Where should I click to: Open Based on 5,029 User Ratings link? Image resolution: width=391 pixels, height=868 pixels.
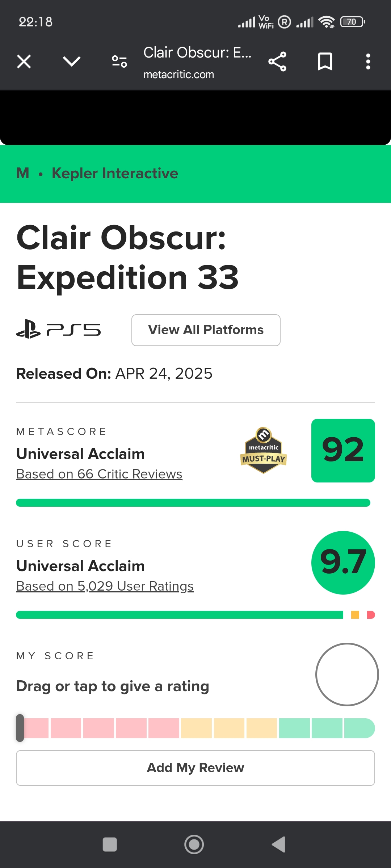click(105, 586)
